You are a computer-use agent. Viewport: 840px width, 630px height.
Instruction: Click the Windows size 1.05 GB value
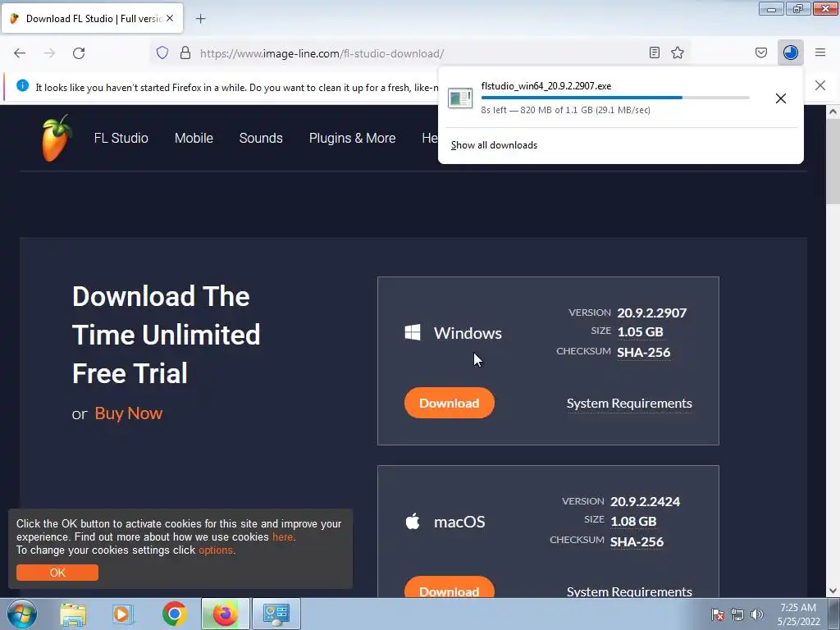(x=640, y=332)
